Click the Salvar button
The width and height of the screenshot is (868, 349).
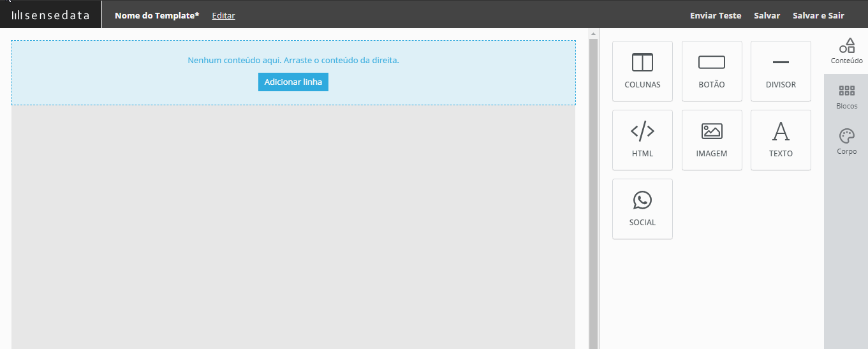click(x=767, y=15)
